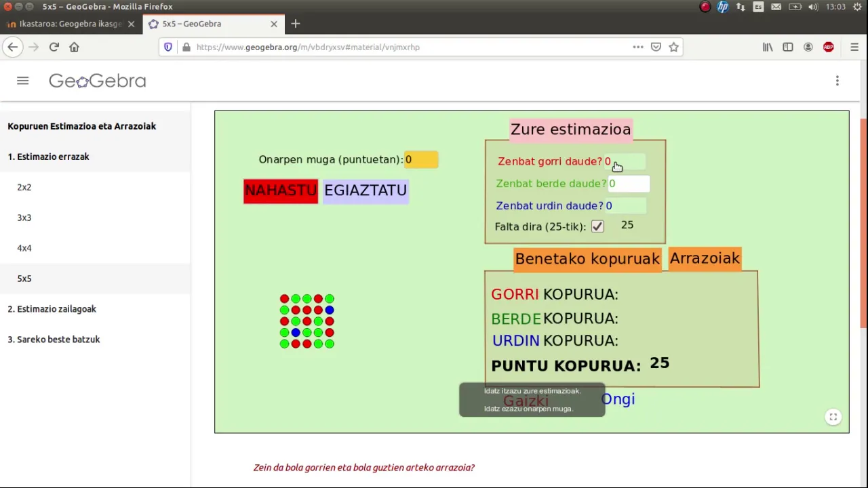Open the GeoGebra hamburger menu

coord(23,81)
